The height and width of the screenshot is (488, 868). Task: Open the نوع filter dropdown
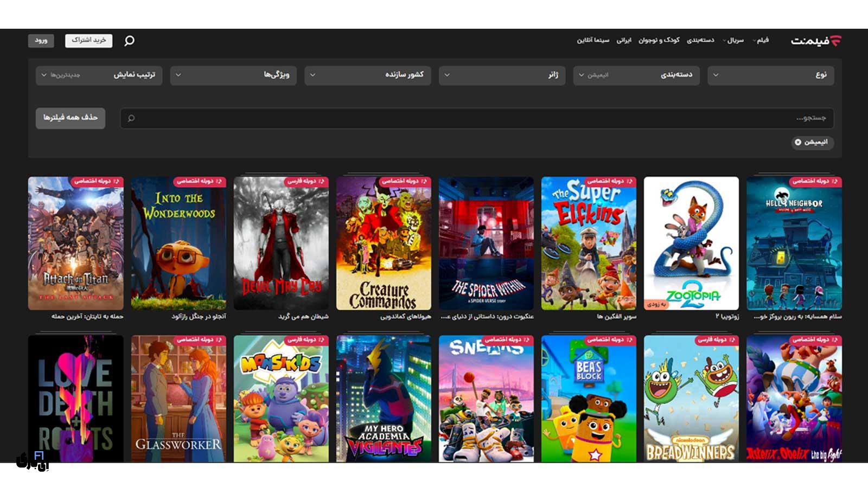771,75
